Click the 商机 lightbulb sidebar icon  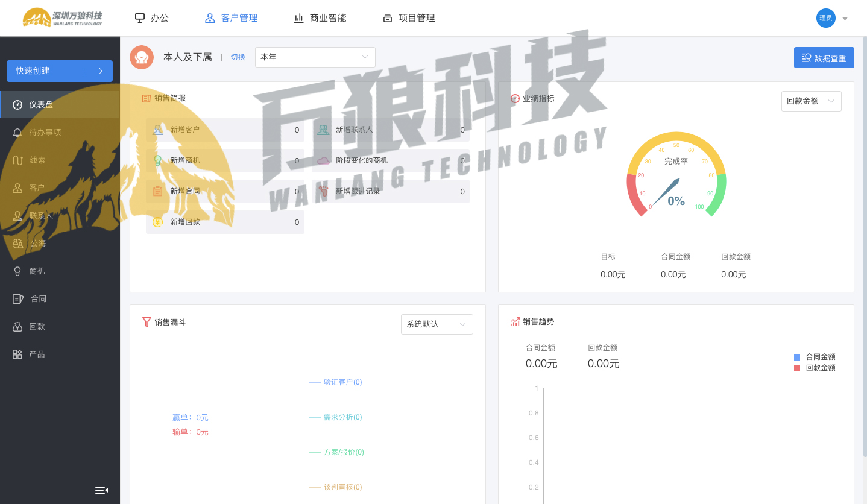click(17, 271)
